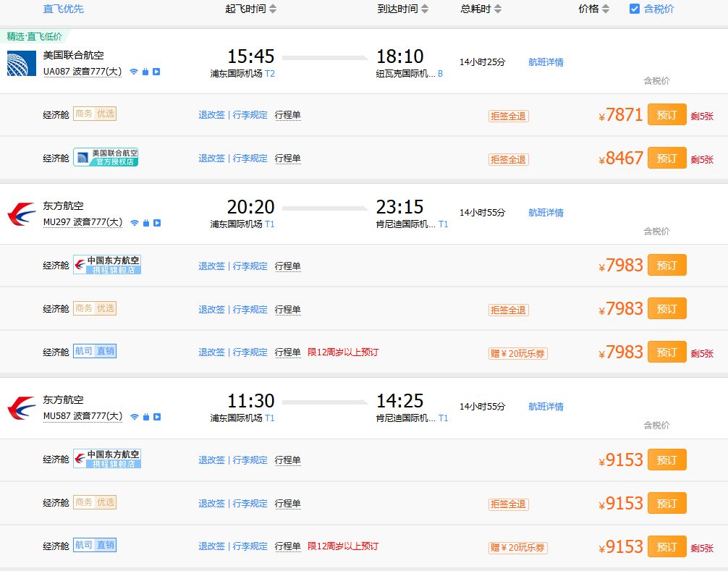Click the 14小时25分 duration text

pyautogui.click(x=483, y=62)
